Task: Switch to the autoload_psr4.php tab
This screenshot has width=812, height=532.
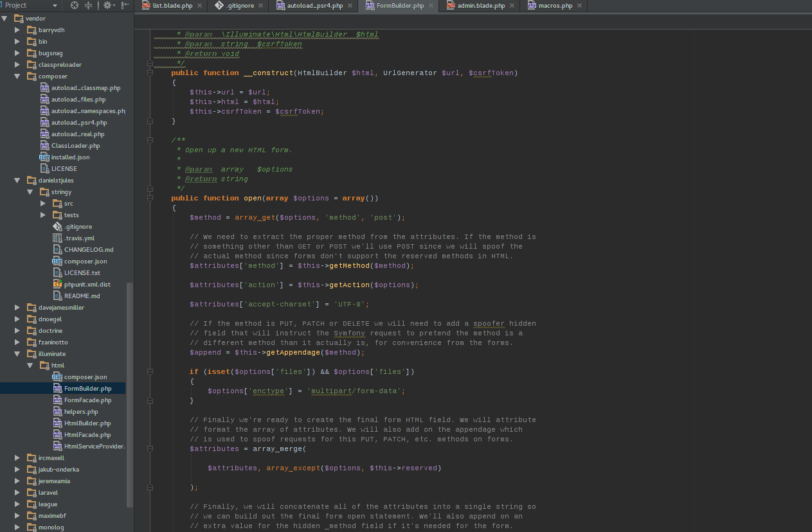Action: click(315, 6)
